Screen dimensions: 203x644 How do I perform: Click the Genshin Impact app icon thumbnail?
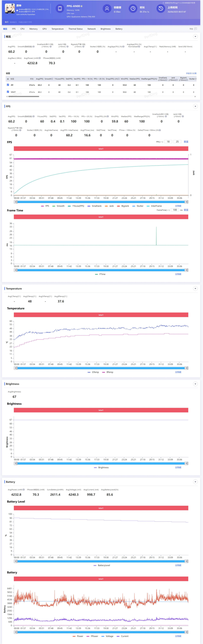[10, 9]
